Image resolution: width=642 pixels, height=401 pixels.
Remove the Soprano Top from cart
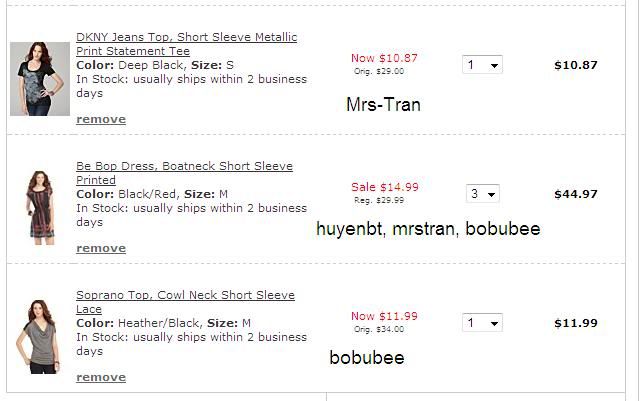[101, 377]
